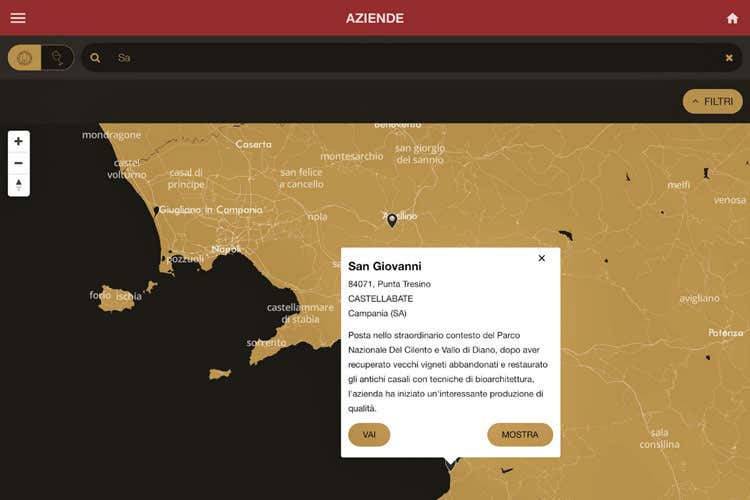This screenshot has width=750, height=500.
Task: Click the 'Campania (SA)' region text
Action: [x=377, y=313]
